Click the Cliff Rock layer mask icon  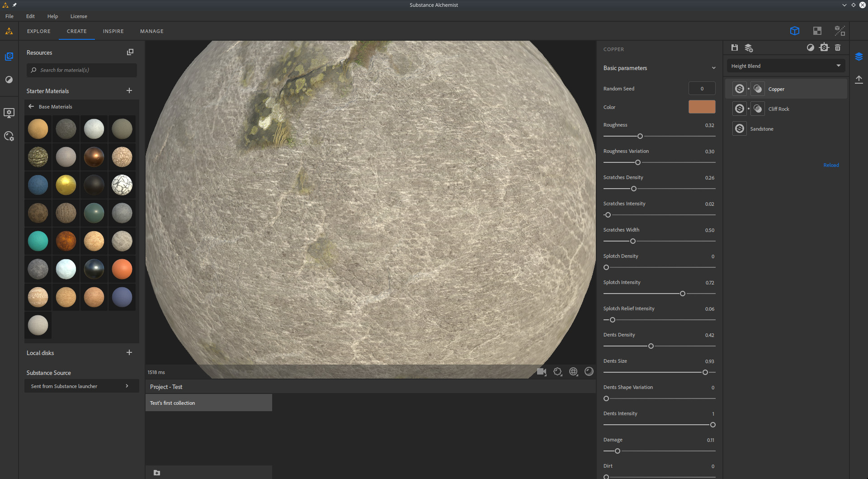[x=758, y=109]
